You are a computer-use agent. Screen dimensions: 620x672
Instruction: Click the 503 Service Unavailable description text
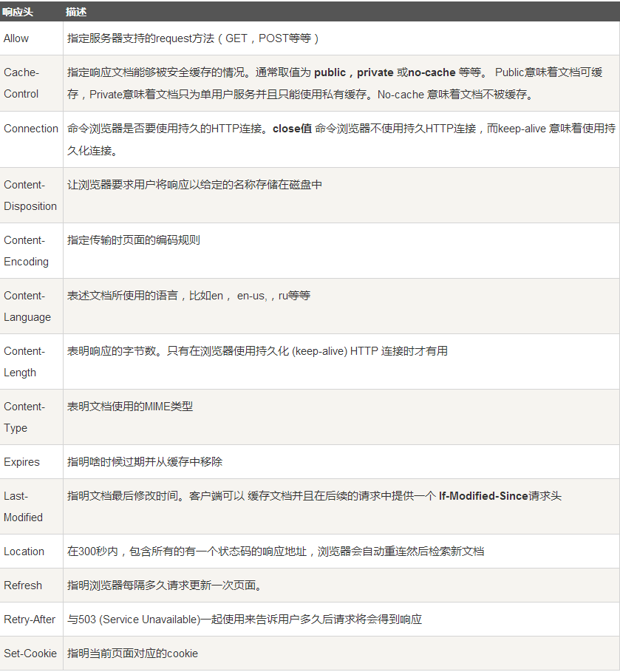tap(137, 620)
